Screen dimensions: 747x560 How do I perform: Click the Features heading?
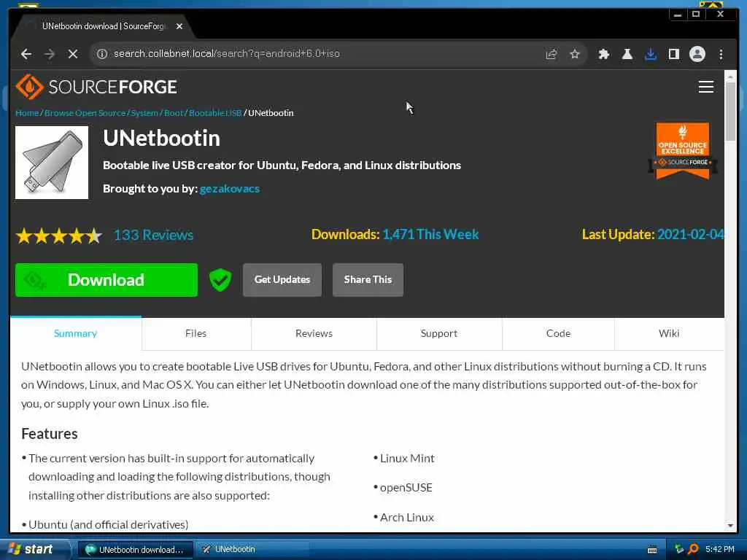click(x=50, y=434)
